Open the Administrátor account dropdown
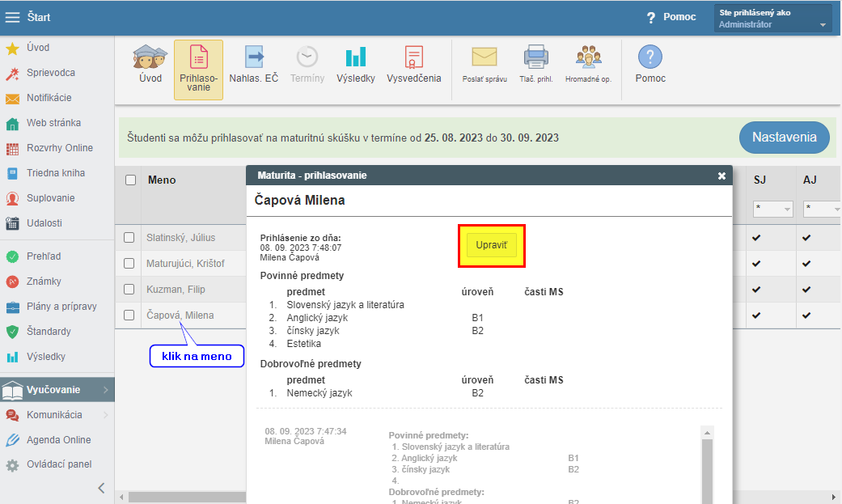This screenshot has height=504, width=842. 772,19
